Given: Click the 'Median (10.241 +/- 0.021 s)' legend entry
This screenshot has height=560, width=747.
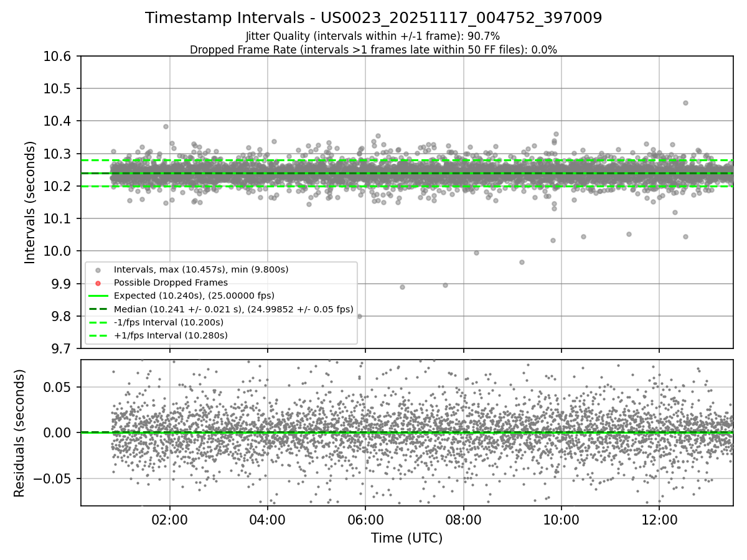Looking at the screenshot, I should 233,309.
